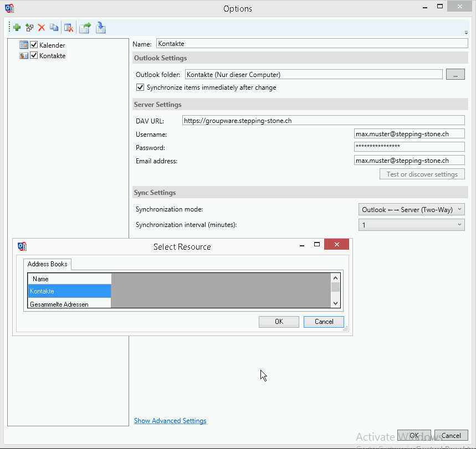This screenshot has width=476, height=449.
Task: Open the Synchronization mode dropdown
Action: [x=411, y=209]
